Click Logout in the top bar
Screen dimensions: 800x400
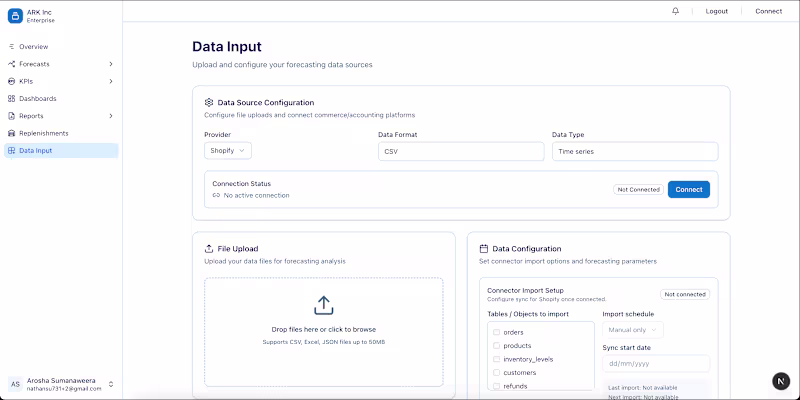click(716, 11)
